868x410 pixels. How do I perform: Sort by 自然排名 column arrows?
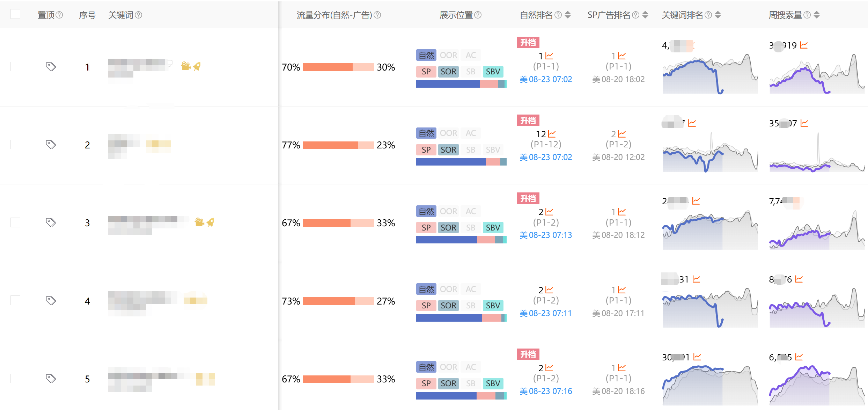(568, 15)
